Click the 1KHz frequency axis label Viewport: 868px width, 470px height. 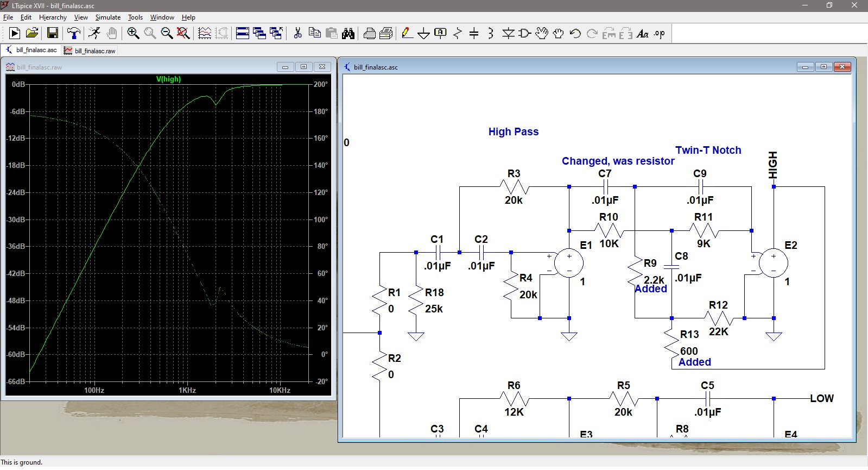click(x=187, y=390)
